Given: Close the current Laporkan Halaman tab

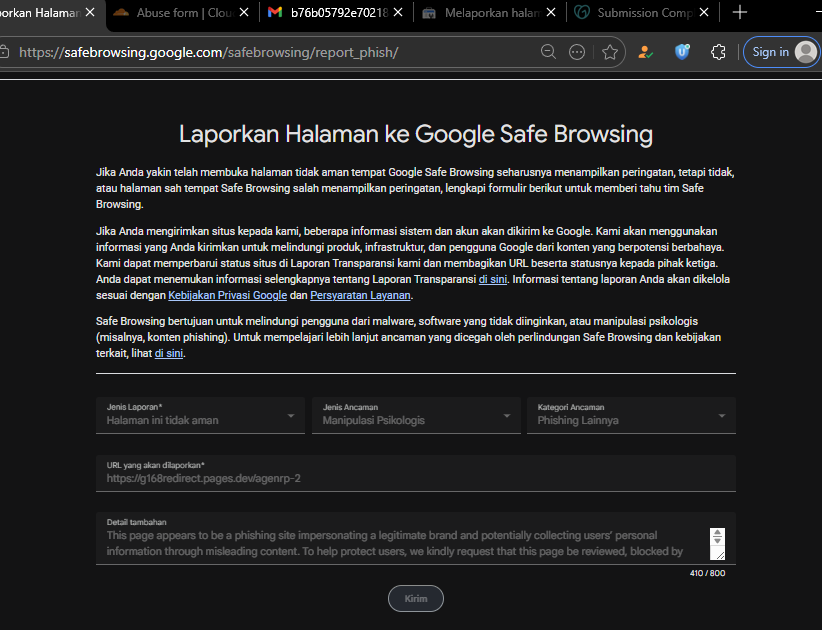Looking at the screenshot, I should coord(90,13).
